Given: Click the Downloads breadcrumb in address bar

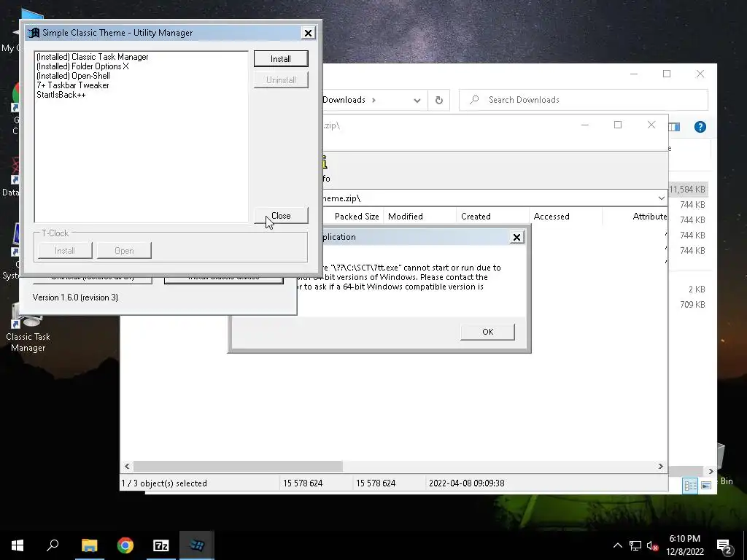Looking at the screenshot, I should click(344, 100).
